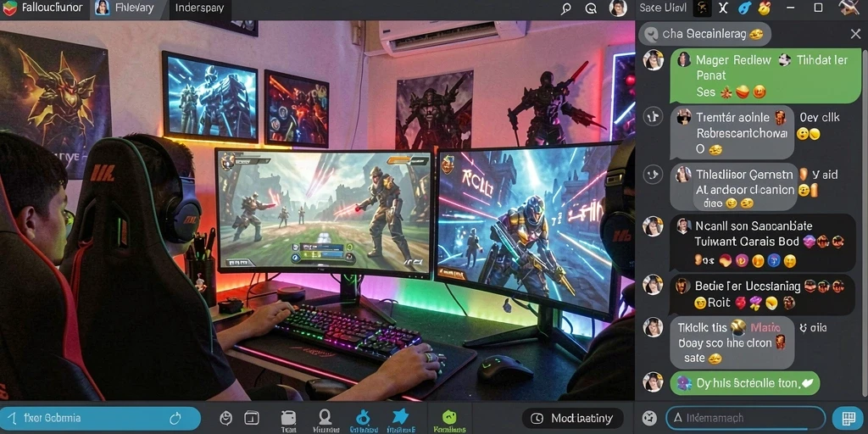
Task: Click the person silhouette icon in bottom toolbar
Action: tap(325, 417)
